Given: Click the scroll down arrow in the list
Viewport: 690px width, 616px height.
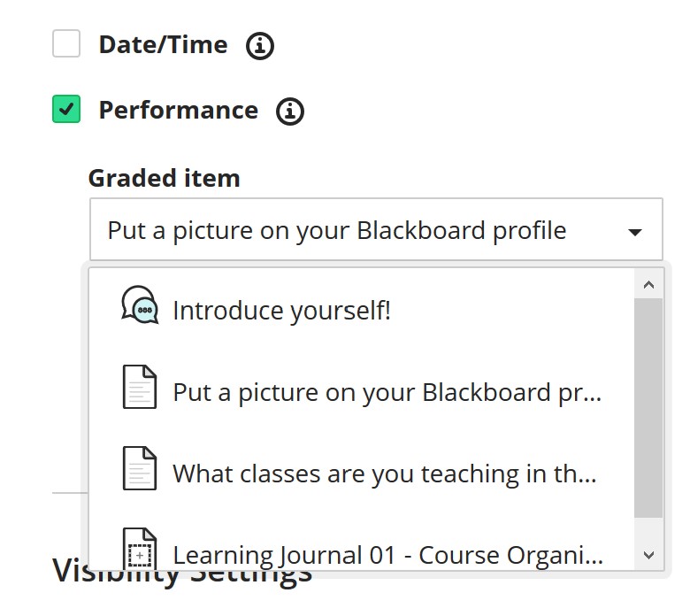Looking at the screenshot, I should click(648, 555).
